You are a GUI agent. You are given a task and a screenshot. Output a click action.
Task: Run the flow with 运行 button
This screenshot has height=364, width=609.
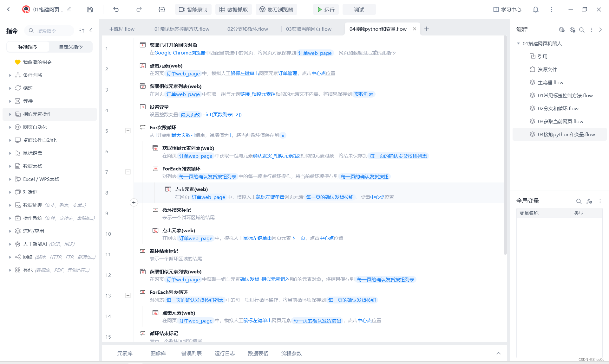click(326, 10)
